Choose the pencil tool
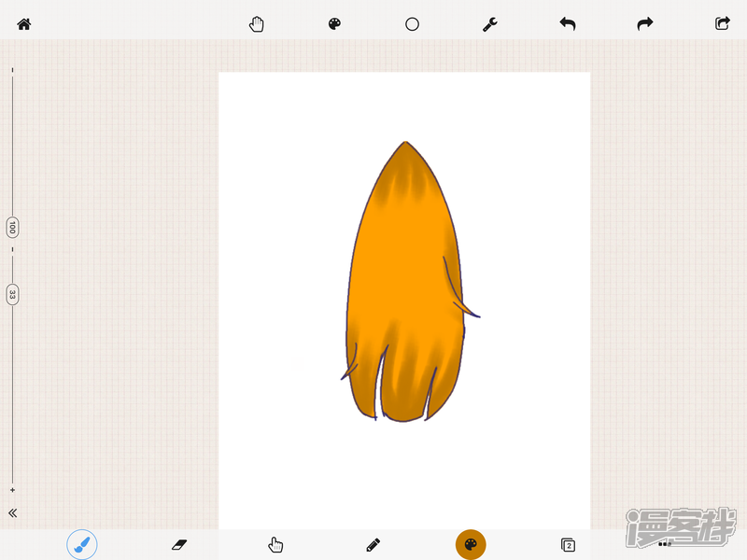747x560 pixels. (373, 544)
